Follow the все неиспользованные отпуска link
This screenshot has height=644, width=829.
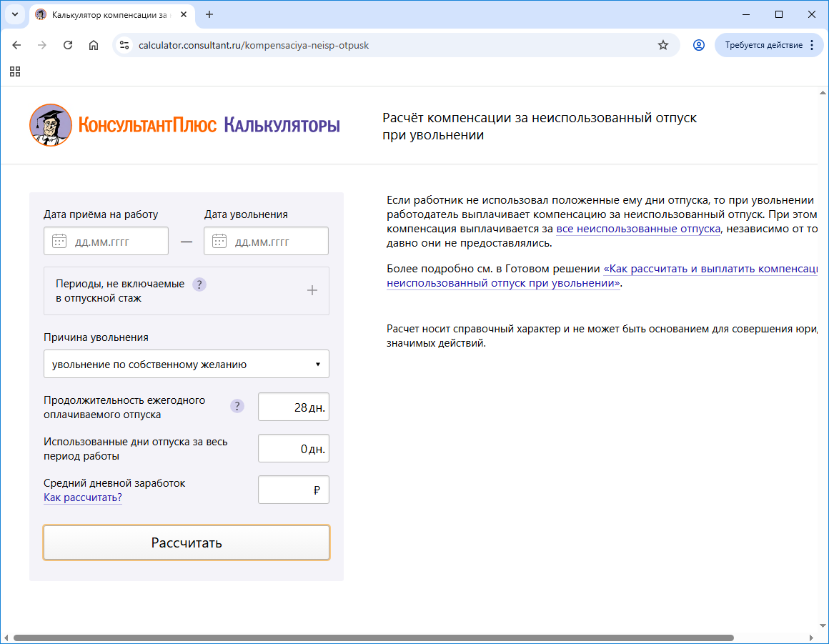(637, 229)
